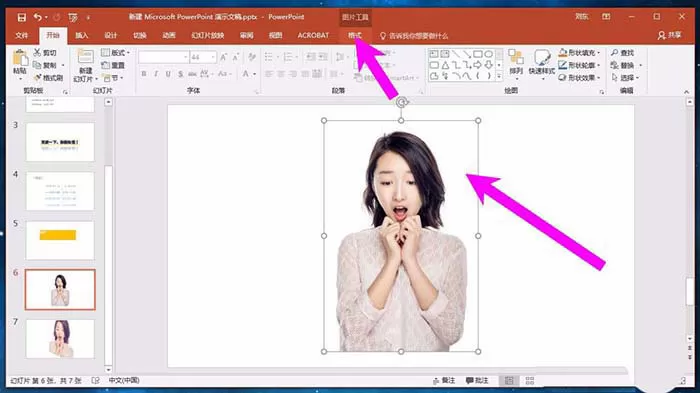Open the Format tab under Picture Tools

point(355,35)
